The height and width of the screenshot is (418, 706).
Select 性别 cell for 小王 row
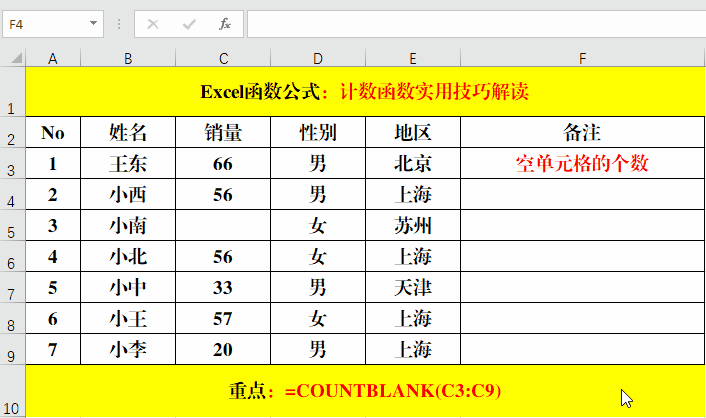(318, 318)
